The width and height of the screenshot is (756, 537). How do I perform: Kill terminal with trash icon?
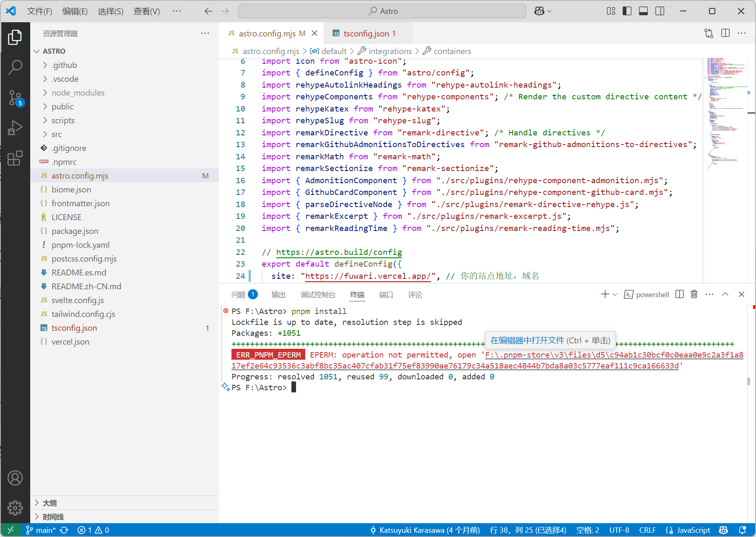point(694,294)
